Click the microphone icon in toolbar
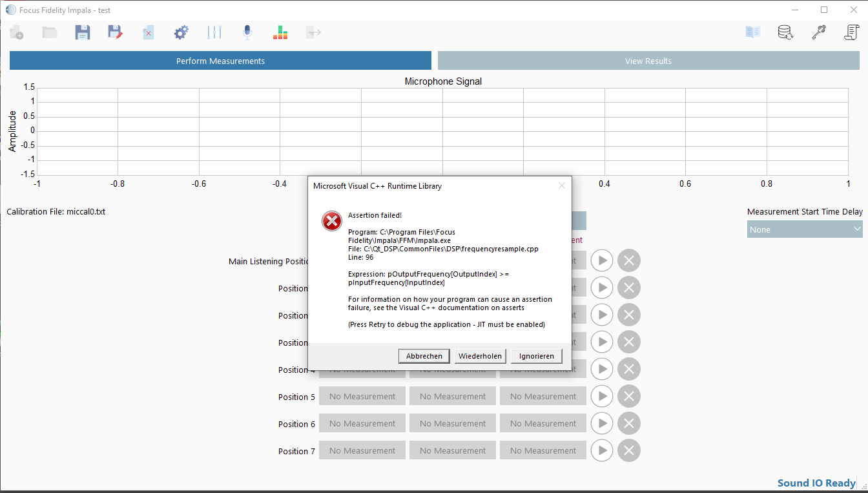Screen dimensions: 868x493 [247, 32]
